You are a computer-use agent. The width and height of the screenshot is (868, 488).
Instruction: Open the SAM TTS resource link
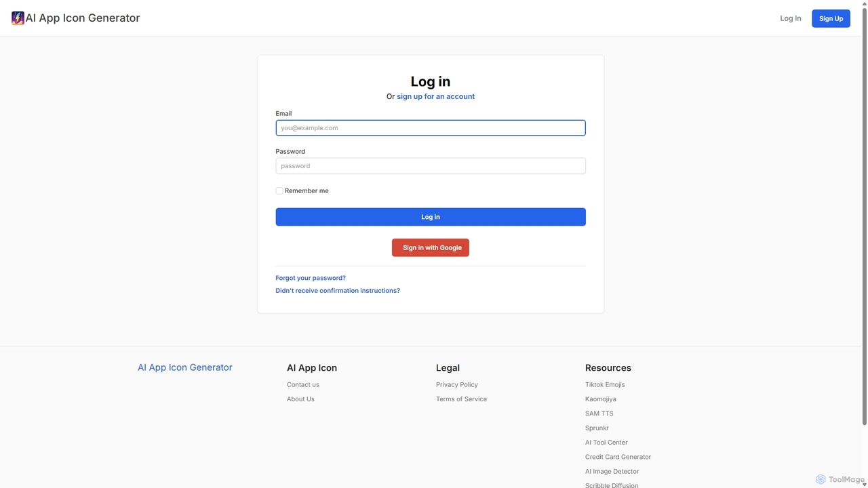[599, 413]
